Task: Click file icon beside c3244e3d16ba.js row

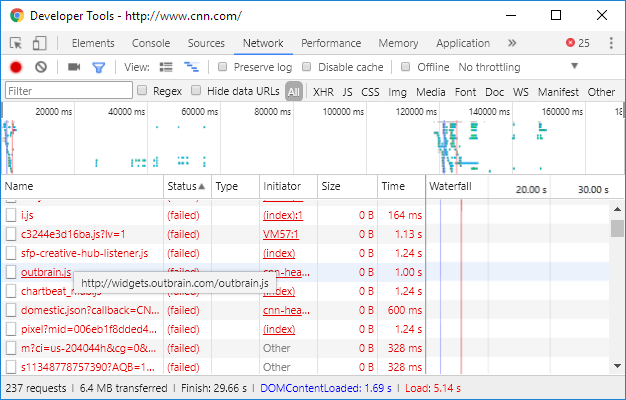Action: click(11, 234)
